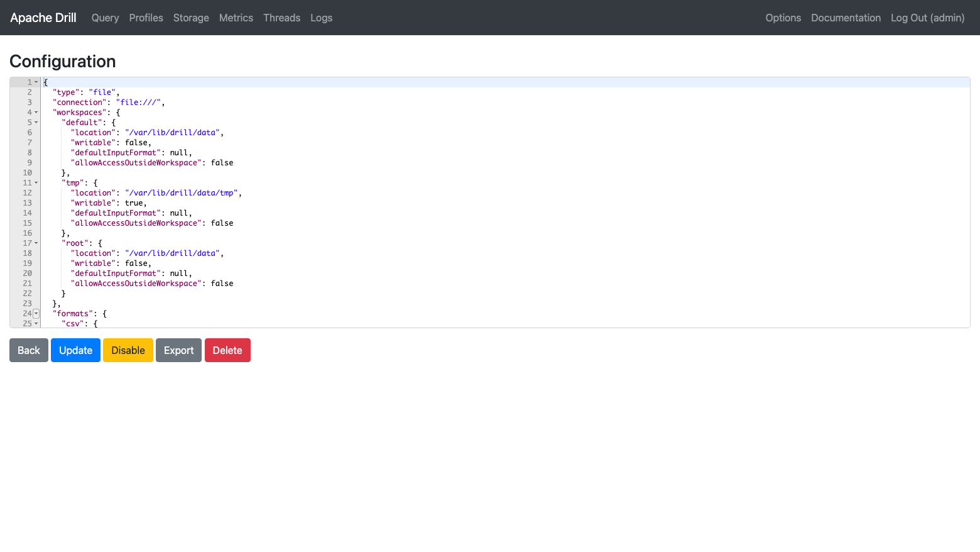Click the "file:///" connection value

(x=138, y=102)
